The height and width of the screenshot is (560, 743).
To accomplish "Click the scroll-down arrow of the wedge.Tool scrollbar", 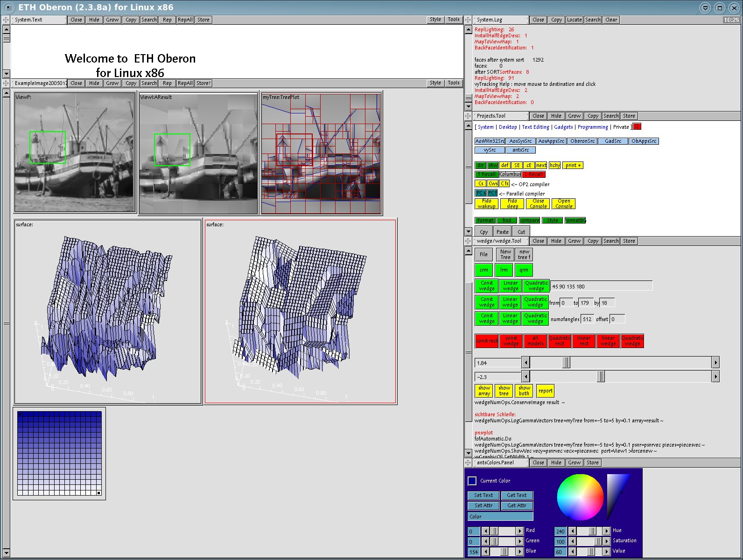I will coord(469,453).
